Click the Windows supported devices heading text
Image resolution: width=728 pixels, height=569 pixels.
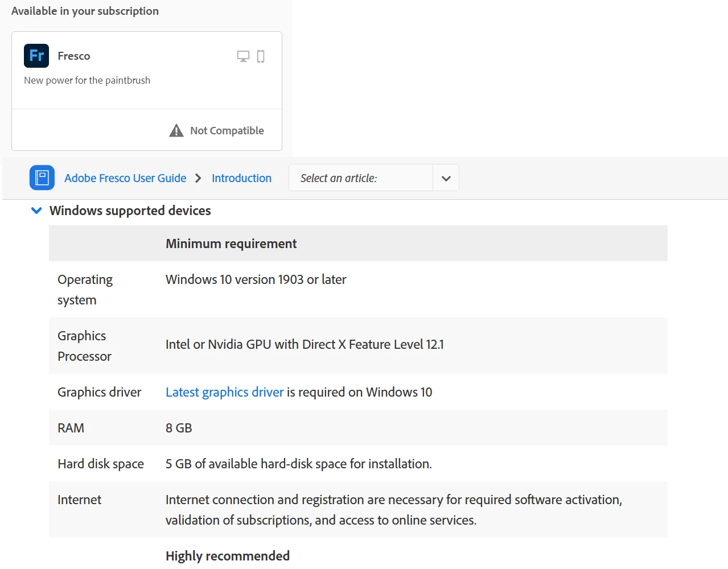tap(130, 211)
